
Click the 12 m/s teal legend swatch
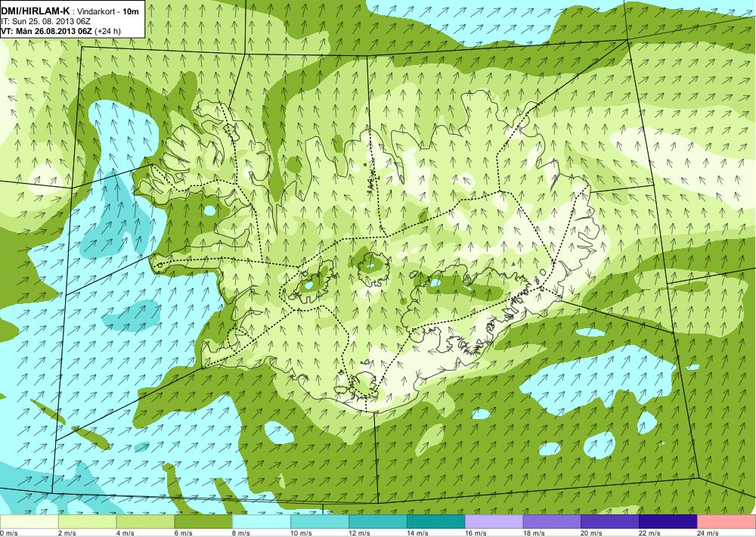[377, 522]
